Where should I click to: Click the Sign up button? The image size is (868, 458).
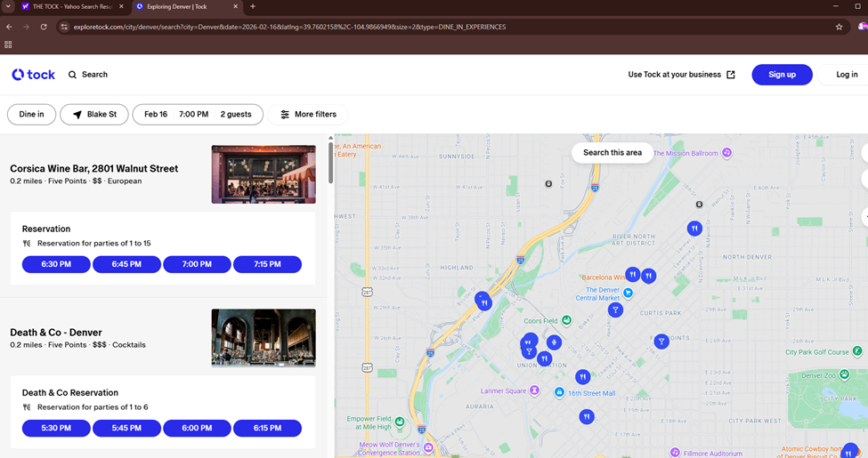[x=782, y=75]
